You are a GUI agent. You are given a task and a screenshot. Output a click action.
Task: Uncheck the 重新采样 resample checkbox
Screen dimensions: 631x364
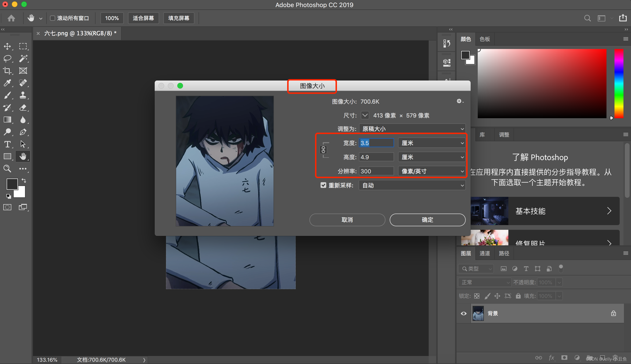pos(323,185)
